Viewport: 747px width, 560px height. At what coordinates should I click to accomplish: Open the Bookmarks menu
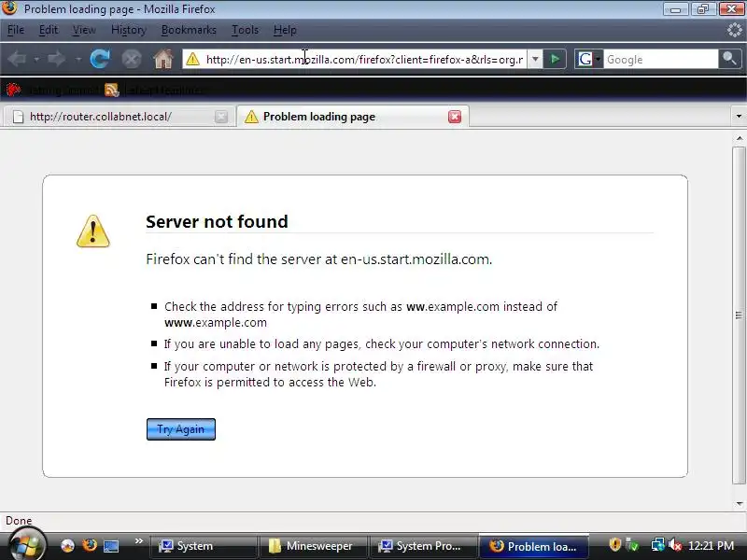(x=189, y=30)
